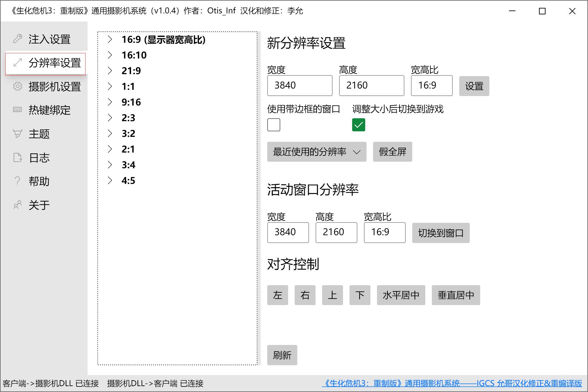
Task: Click the document icon beside 日志
Action: tap(18, 157)
